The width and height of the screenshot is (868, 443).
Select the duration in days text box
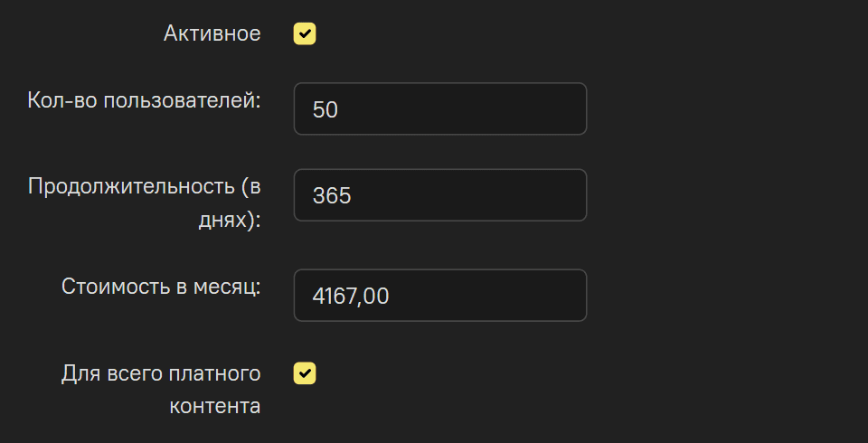[x=440, y=195]
